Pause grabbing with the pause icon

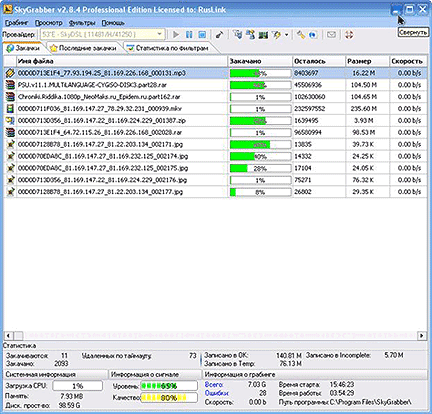[x=189, y=35]
